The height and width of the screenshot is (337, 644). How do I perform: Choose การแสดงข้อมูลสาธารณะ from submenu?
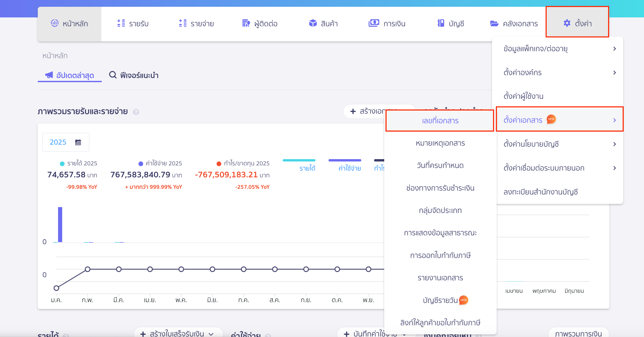[440, 233]
